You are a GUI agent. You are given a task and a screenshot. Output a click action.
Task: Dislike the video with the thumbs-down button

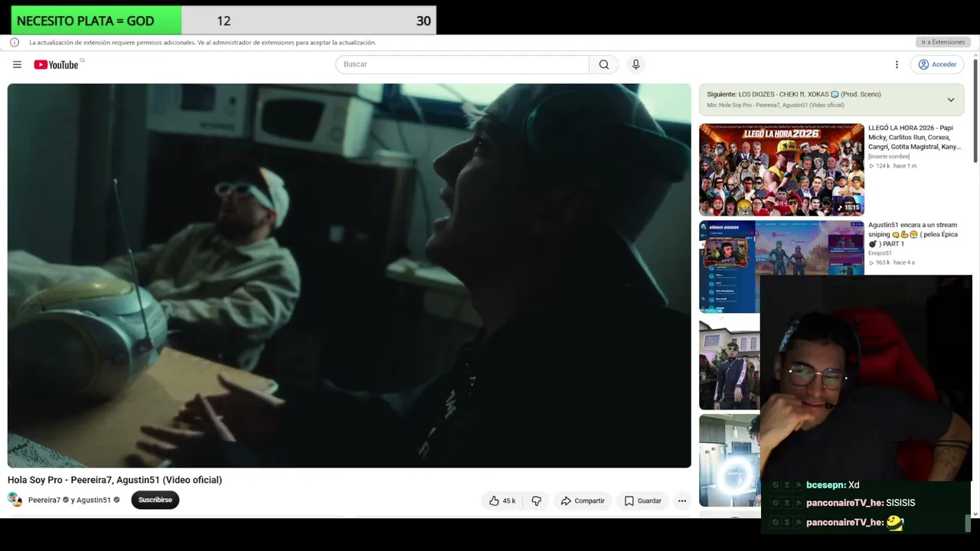coord(536,500)
